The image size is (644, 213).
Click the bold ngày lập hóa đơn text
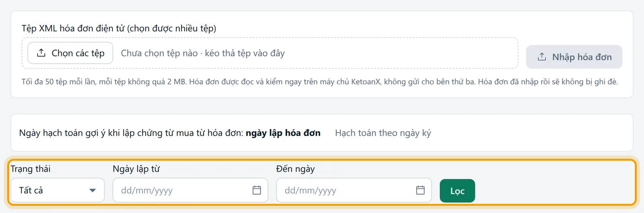pyautogui.click(x=283, y=133)
